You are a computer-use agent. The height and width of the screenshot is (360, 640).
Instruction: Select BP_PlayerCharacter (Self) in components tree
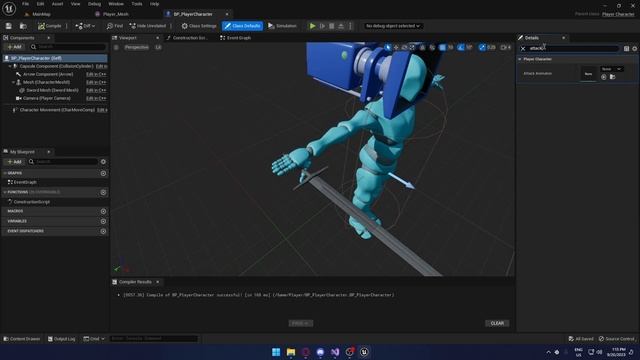(55, 58)
